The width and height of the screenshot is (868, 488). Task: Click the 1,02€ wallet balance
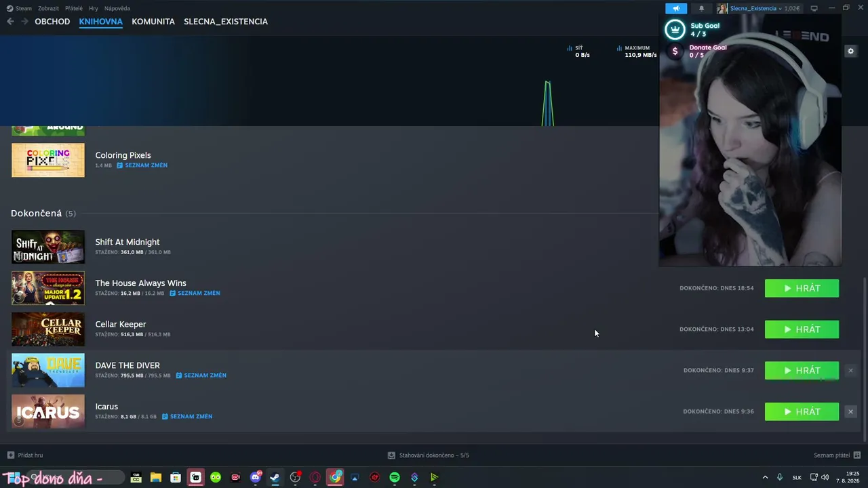(791, 8)
